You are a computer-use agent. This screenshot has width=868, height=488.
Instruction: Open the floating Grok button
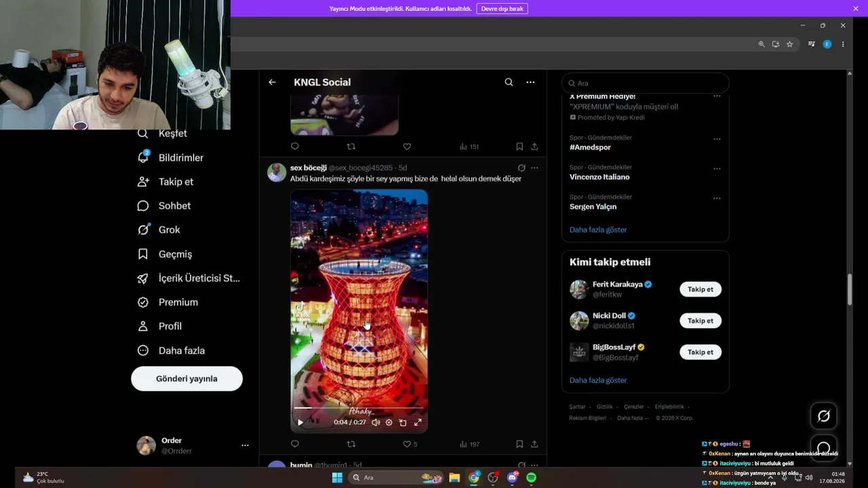pyautogui.click(x=824, y=416)
